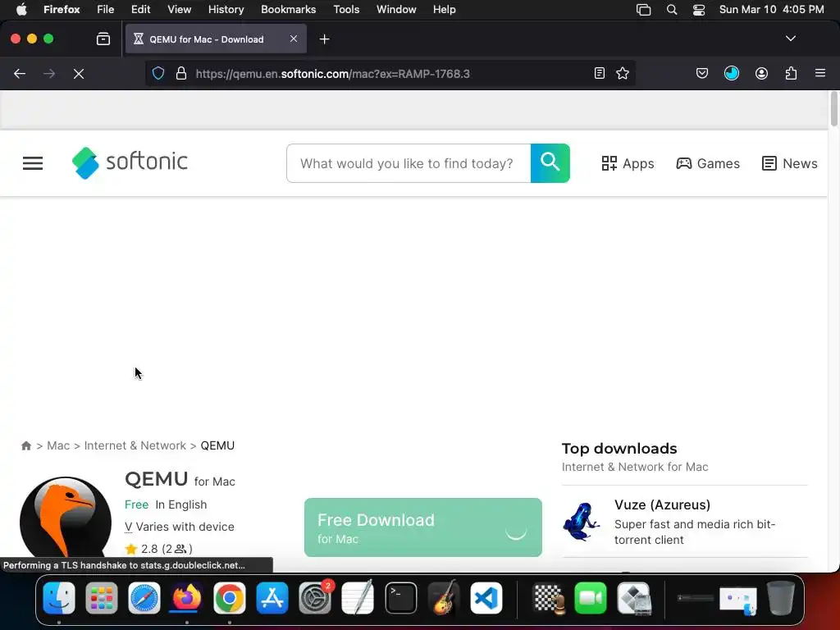Click the Vuze blue frog icon
This screenshot has width=840, height=630.
coord(582,521)
